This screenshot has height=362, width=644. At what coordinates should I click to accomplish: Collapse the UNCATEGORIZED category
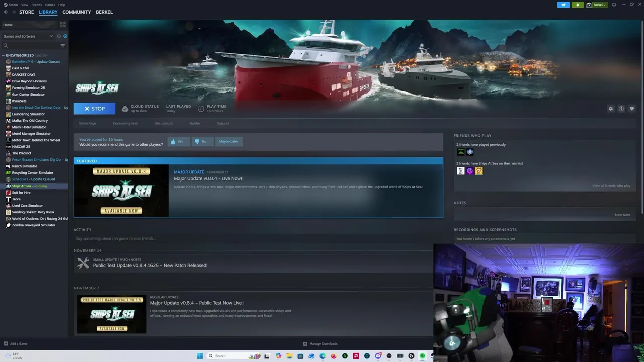tap(4, 55)
